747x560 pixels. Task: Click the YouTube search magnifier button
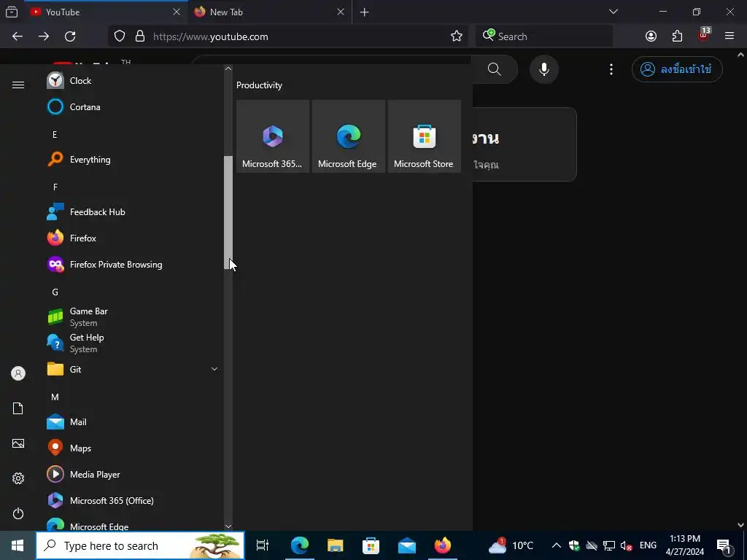point(495,69)
